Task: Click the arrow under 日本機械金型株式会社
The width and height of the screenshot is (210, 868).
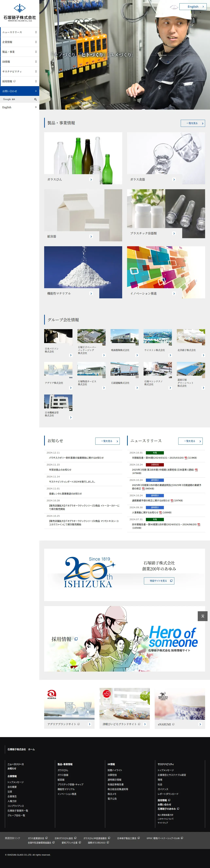Action: pos(71,417)
